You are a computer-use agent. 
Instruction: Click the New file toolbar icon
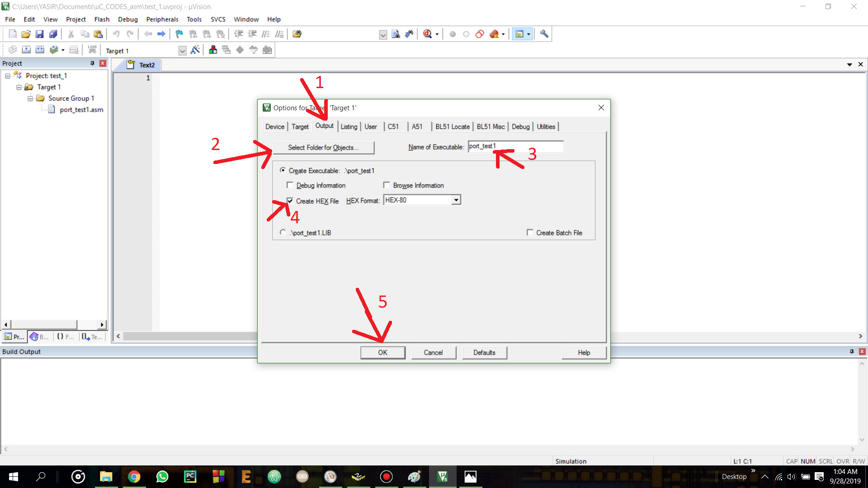click(x=13, y=34)
